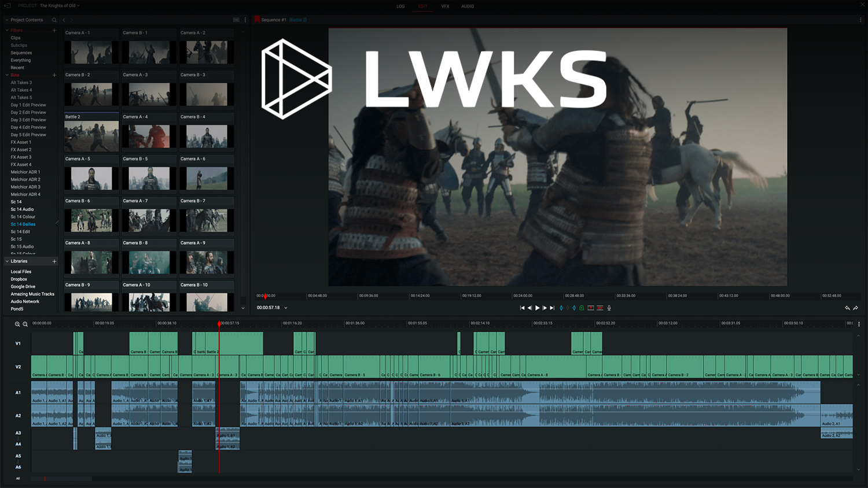Screen dimensions: 868x488
Task: Open the Amazing Music Tracks library
Action: click(32, 294)
